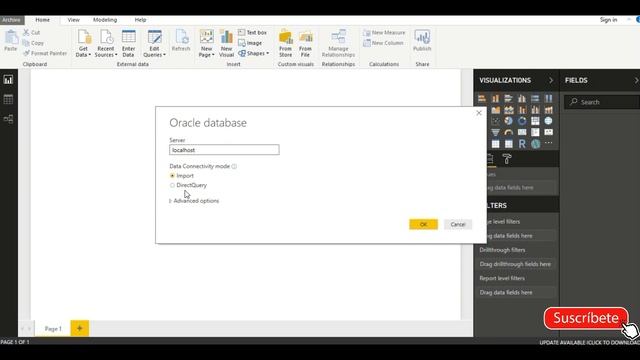
Task: Open Manage Relationships
Action: 338,43
